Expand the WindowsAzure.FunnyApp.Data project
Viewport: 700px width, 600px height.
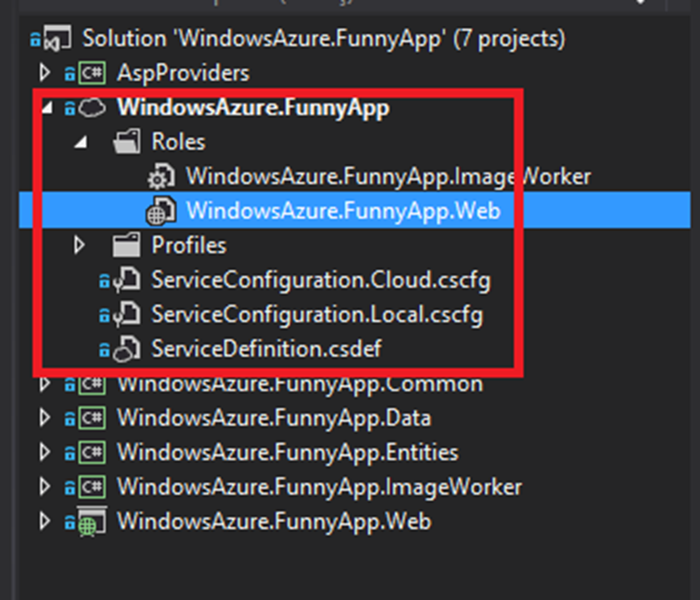pos(44,418)
